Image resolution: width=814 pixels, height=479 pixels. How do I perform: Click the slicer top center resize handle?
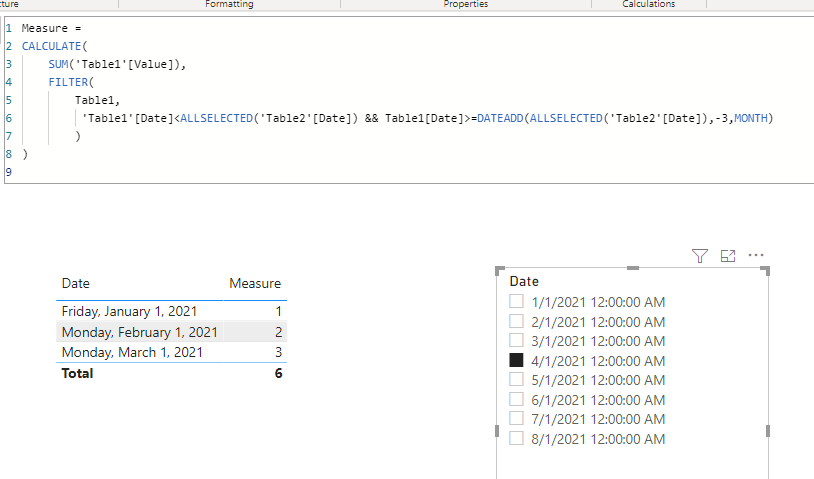click(x=633, y=268)
